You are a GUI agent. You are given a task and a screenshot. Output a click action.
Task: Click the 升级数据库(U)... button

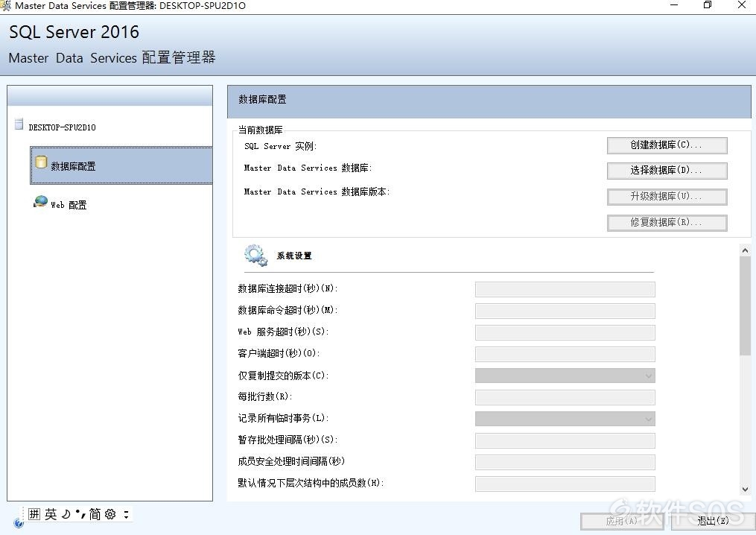667,197
